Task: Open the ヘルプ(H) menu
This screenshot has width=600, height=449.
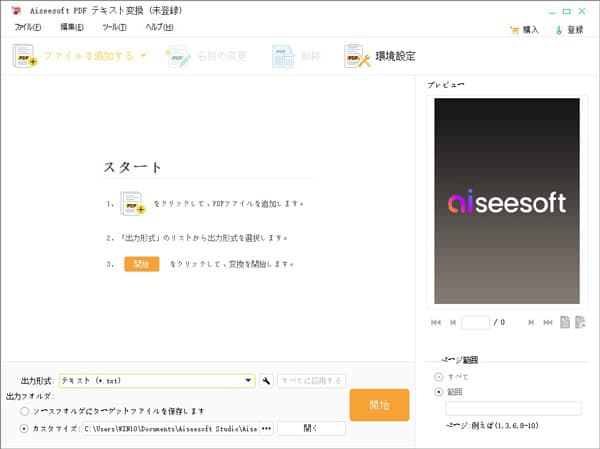Action: click(x=159, y=27)
